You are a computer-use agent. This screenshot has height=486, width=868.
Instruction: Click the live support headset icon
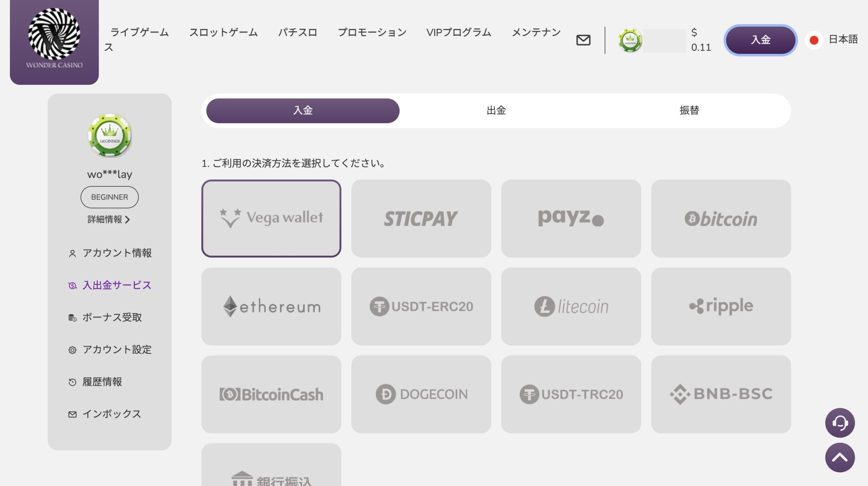[x=840, y=423]
